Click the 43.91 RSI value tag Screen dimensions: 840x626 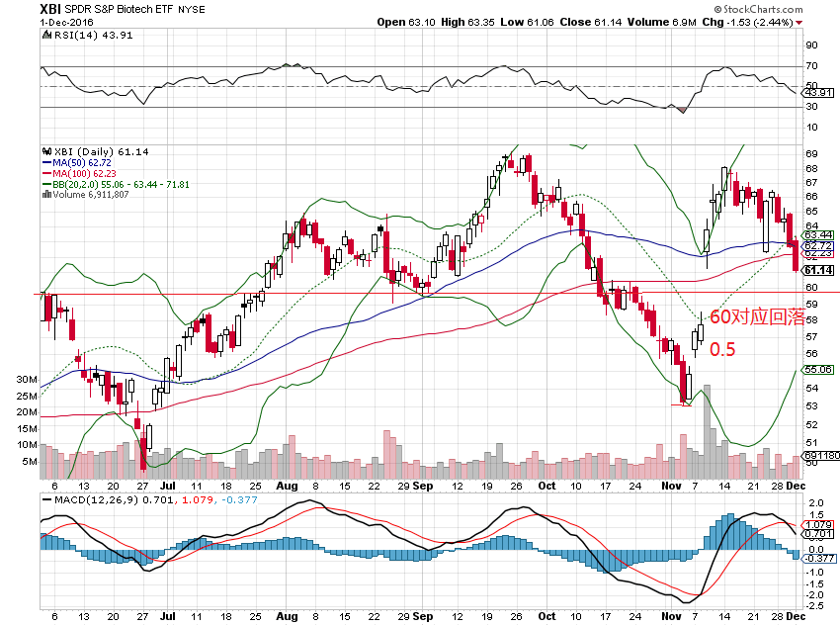(x=816, y=93)
